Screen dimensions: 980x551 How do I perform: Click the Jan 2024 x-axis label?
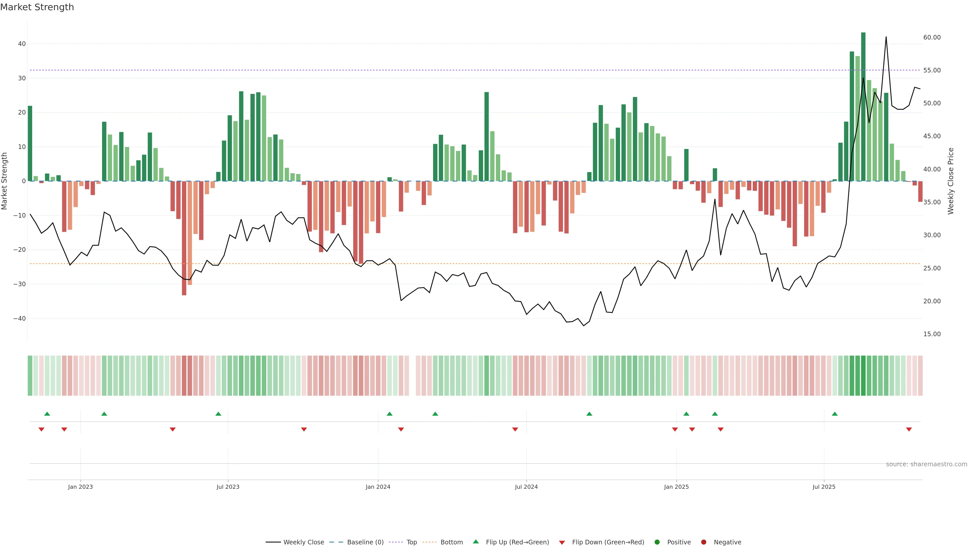[378, 487]
